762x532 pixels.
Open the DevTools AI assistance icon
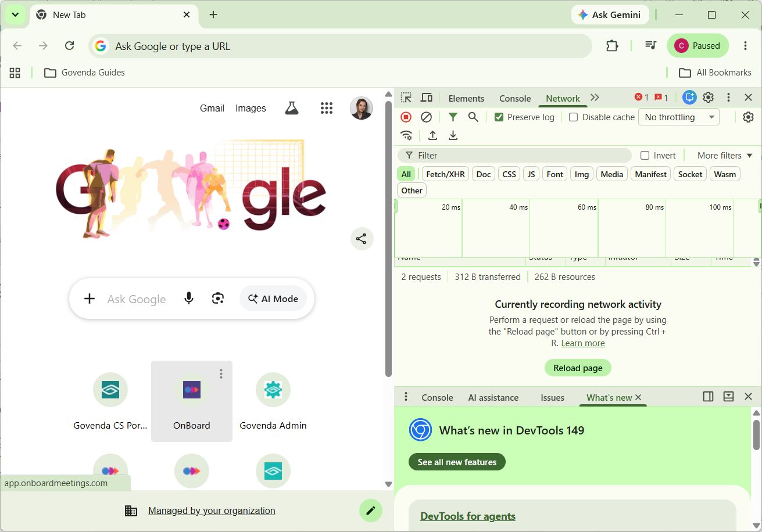[x=689, y=98]
